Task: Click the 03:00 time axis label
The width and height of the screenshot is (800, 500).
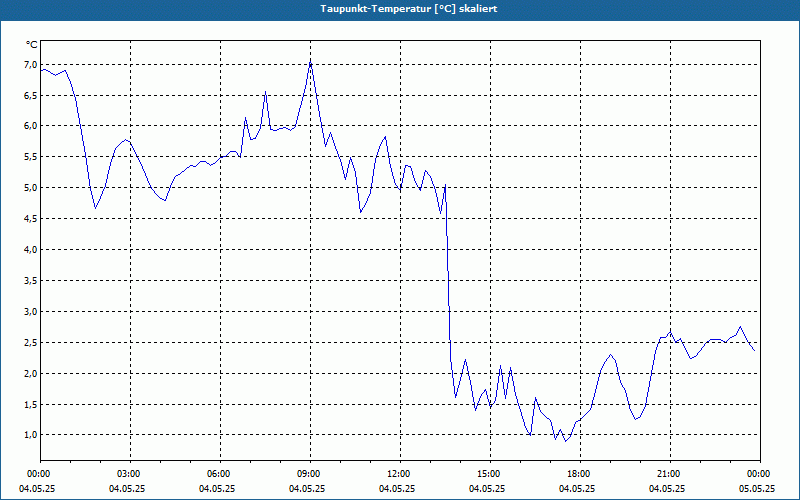Action: pos(128,474)
